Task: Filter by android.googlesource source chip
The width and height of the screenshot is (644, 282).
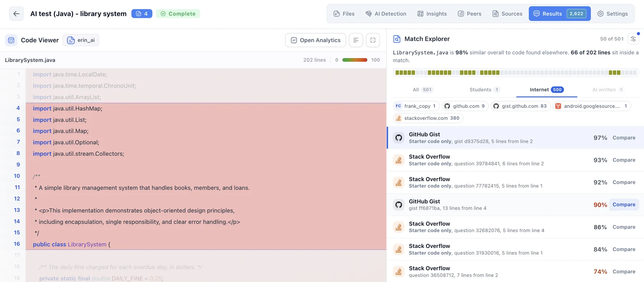Action: pos(592,106)
